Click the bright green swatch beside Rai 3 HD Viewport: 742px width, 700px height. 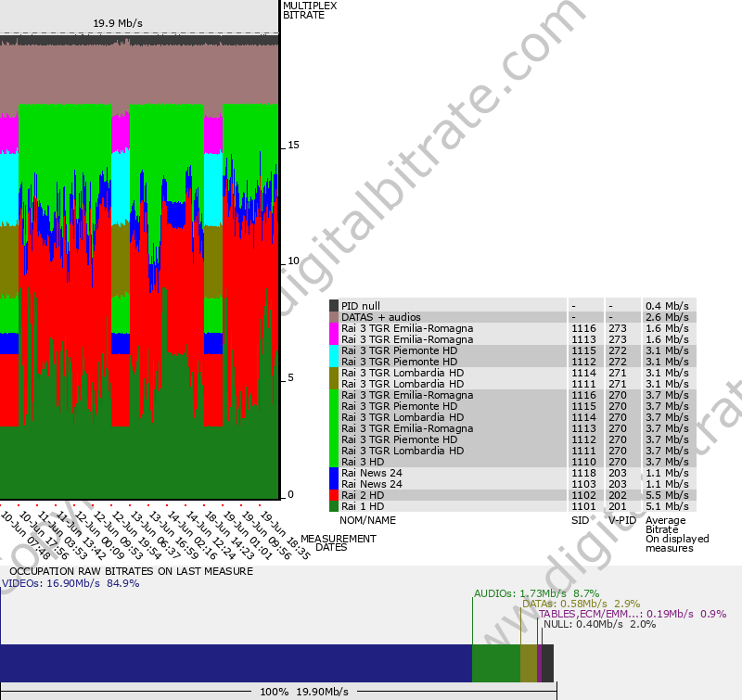[334, 428]
